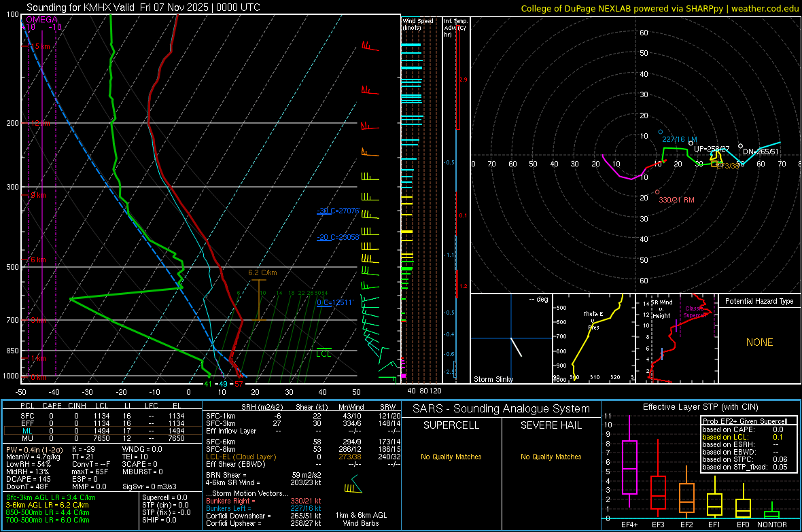Viewport: 802px width, 532px height.
Task: Select the SFC-1km kinematics row
Action: 303,416
